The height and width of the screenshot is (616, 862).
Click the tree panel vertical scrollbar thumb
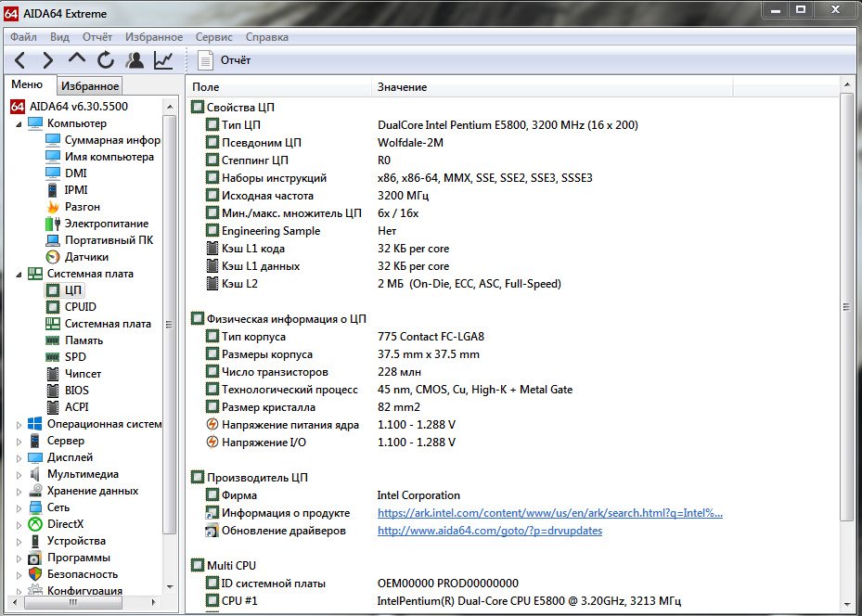[169, 324]
